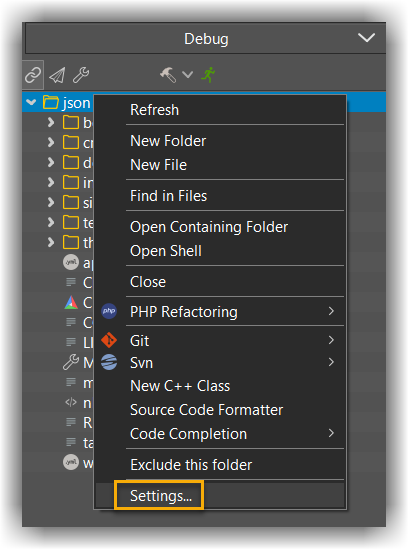Expand the folder starting with 'cr'

pyautogui.click(x=51, y=142)
